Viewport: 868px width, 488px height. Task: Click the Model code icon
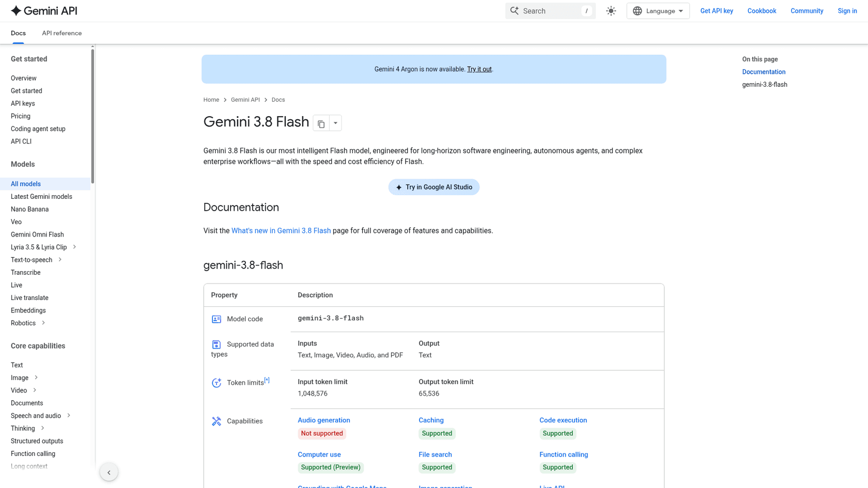[x=216, y=319]
